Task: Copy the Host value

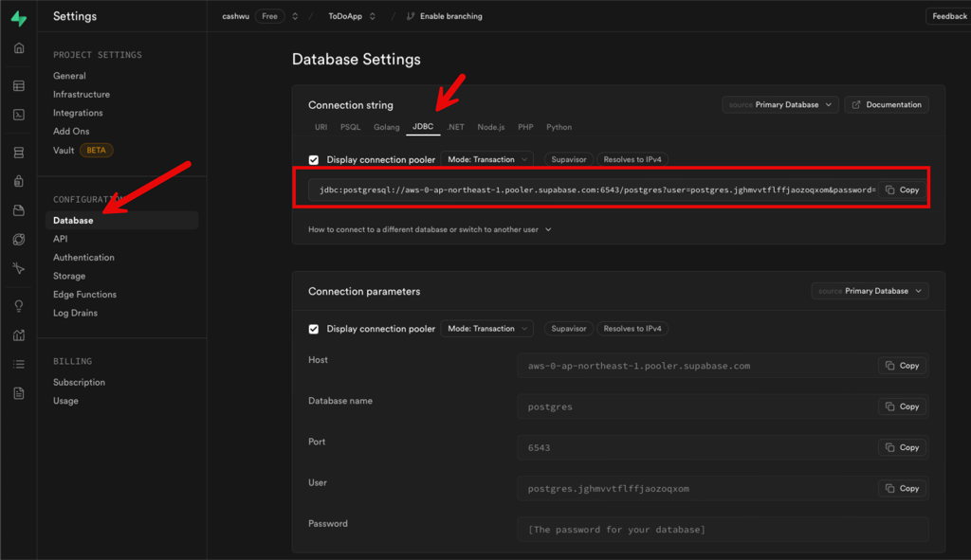Action: tap(902, 366)
